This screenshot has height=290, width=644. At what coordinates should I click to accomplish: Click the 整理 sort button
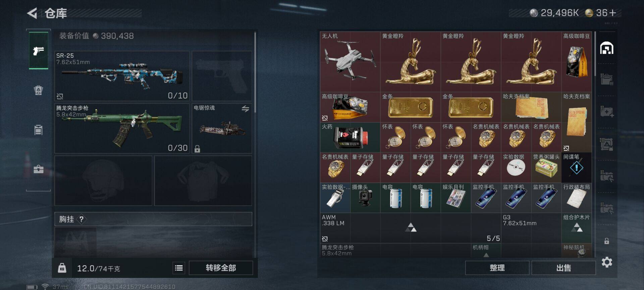tap(497, 268)
